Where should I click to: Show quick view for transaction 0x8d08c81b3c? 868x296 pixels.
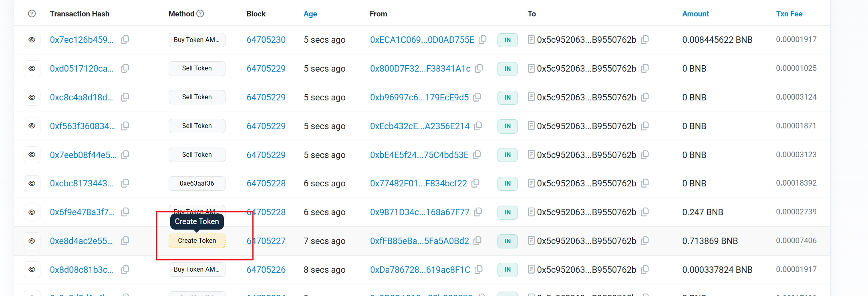[x=32, y=270]
